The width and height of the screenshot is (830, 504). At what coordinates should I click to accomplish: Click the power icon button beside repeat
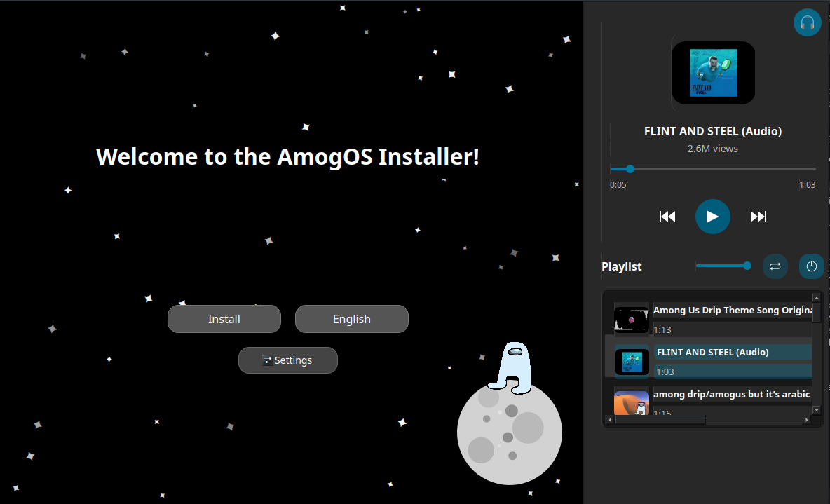pos(811,266)
